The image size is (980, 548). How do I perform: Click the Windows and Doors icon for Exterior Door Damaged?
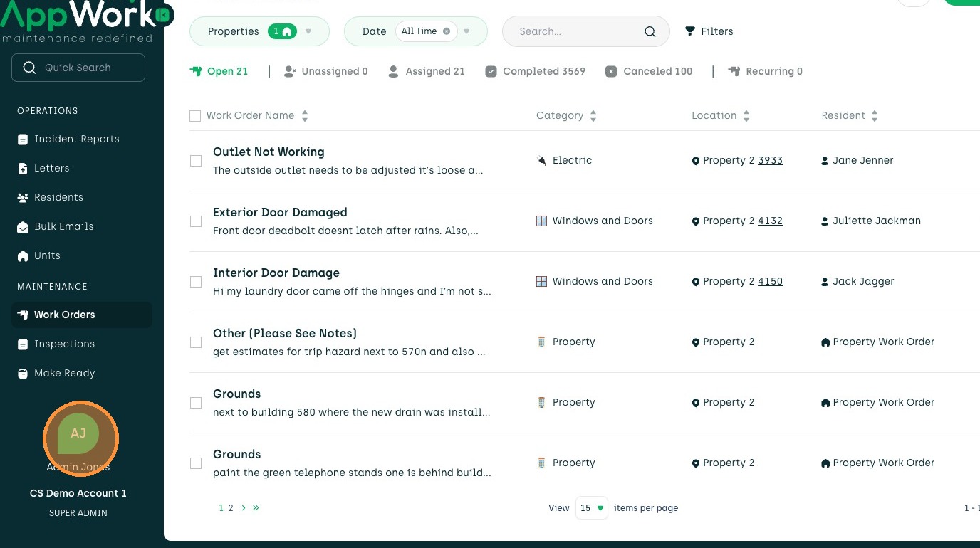541,221
